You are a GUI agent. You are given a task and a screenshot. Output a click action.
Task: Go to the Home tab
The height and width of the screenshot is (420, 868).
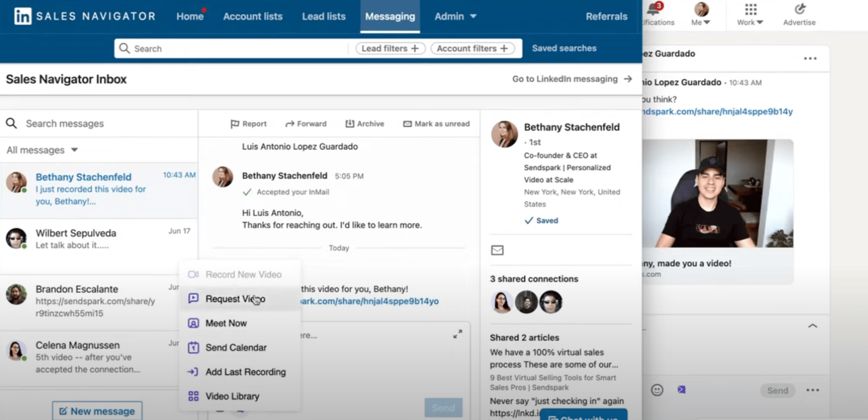[x=190, y=16]
